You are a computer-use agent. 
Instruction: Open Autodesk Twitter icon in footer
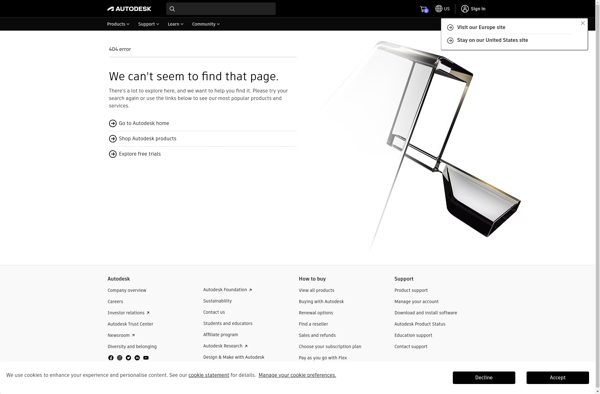tap(128, 358)
